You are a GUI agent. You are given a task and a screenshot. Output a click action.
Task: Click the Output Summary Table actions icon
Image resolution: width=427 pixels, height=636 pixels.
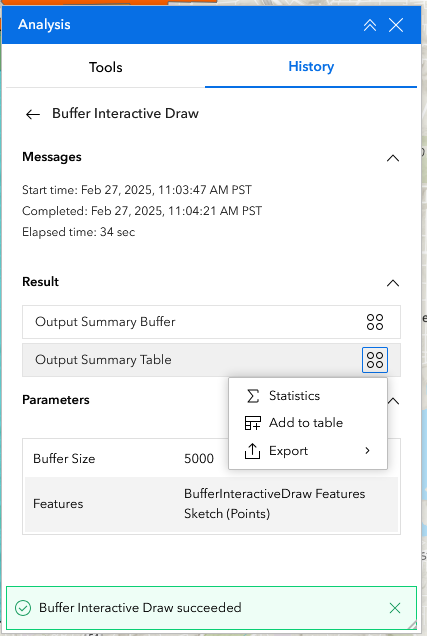tap(375, 360)
